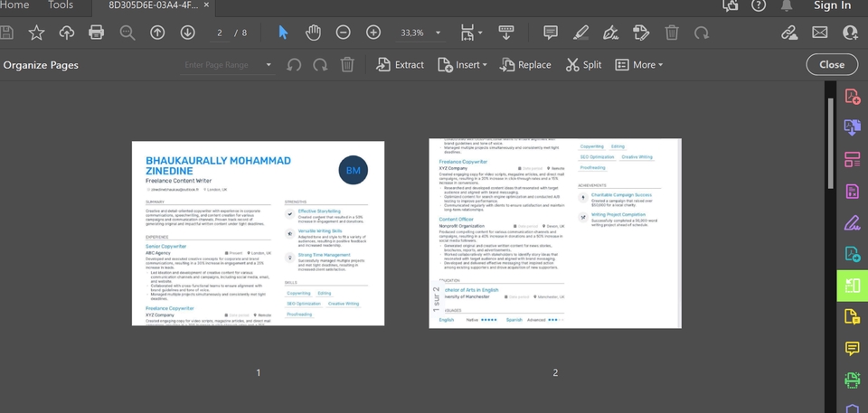
Task: Click the page number field
Action: pyautogui.click(x=220, y=33)
